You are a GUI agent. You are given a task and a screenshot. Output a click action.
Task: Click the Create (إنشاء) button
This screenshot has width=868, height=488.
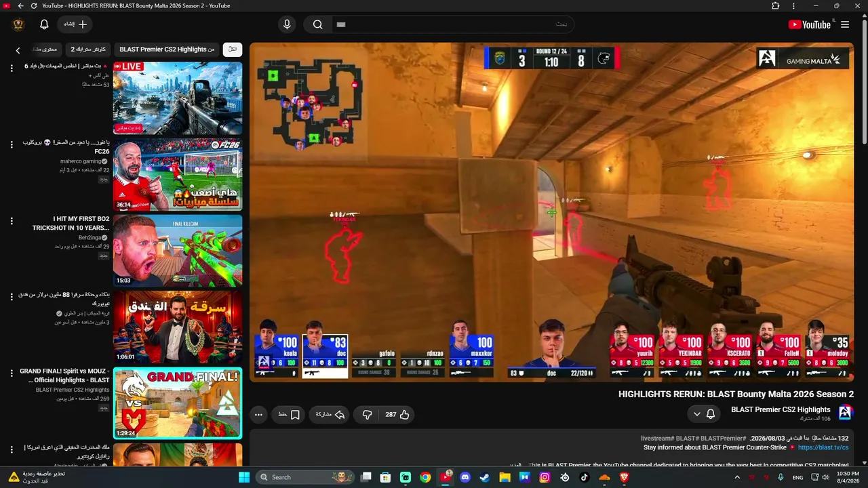pyautogui.click(x=75, y=24)
